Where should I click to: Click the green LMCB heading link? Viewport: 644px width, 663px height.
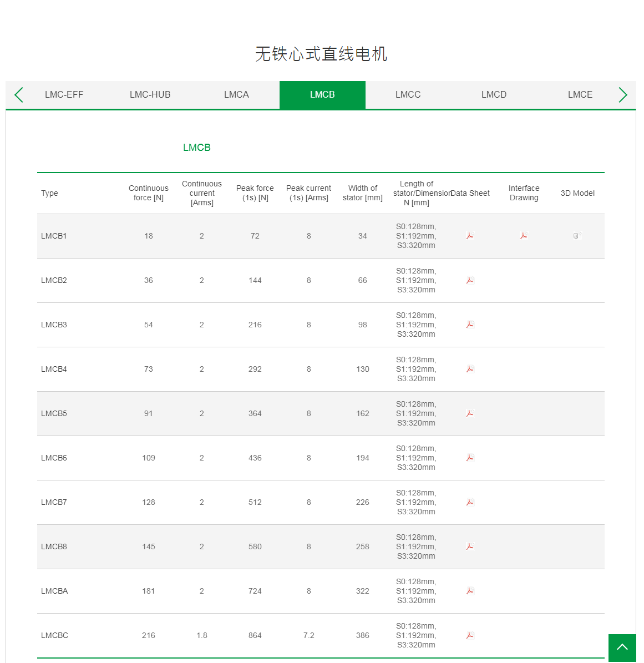(197, 147)
